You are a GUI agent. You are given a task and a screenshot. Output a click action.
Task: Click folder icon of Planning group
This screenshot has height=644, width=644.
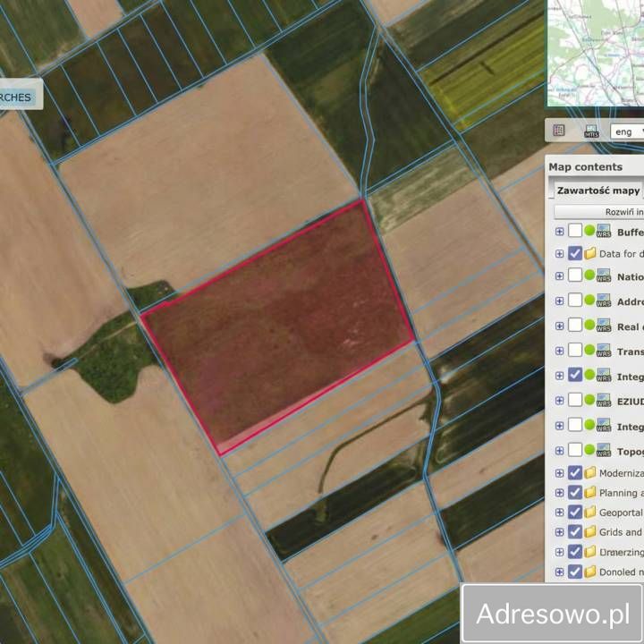click(x=590, y=493)
